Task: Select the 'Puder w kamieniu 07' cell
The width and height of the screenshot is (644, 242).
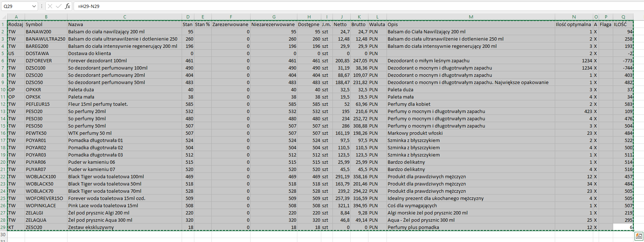Action: tap(125, 169)
